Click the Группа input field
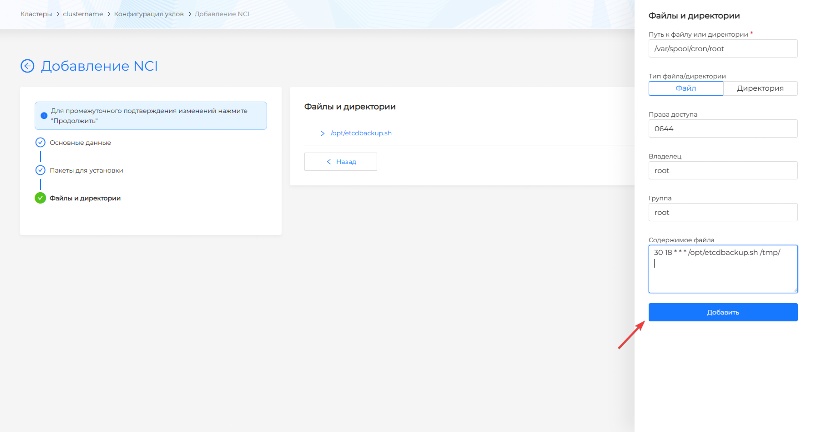 tap(722, 212)
